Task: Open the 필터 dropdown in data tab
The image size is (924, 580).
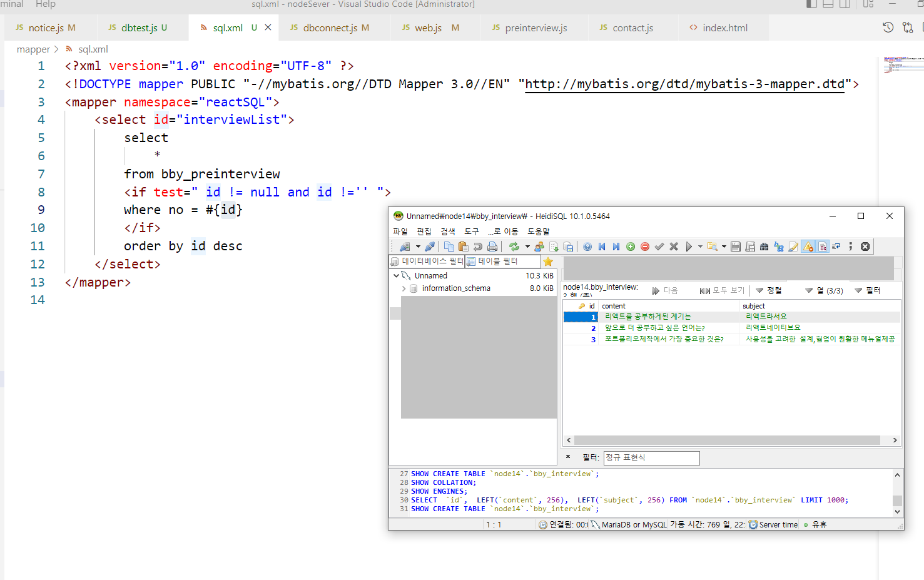Action: (868, 290)
